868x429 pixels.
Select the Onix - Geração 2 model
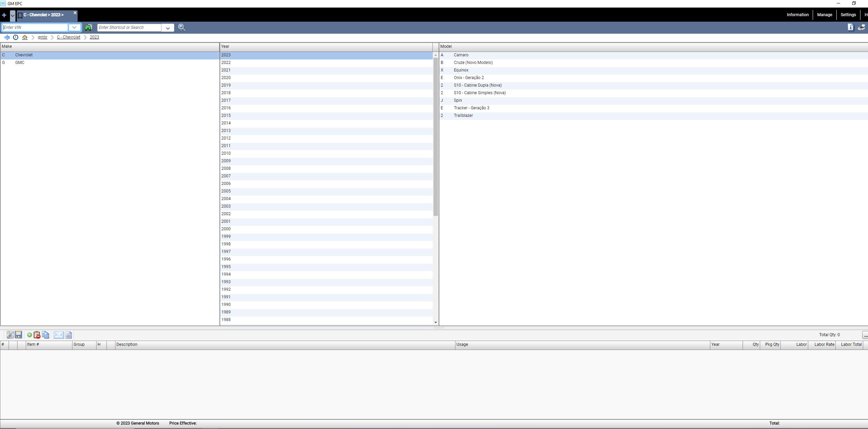tap(469, 78)
